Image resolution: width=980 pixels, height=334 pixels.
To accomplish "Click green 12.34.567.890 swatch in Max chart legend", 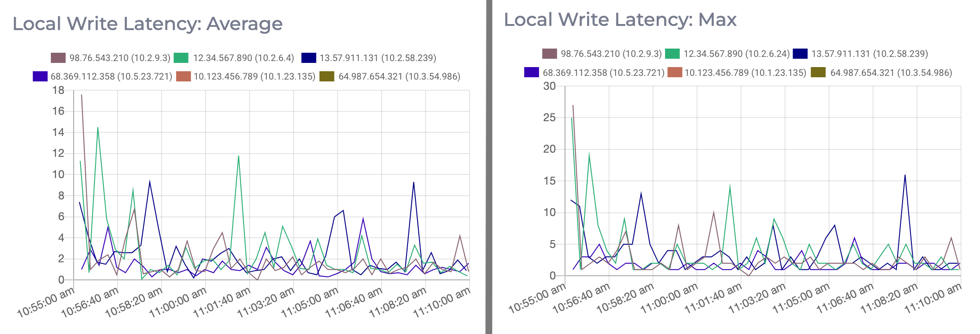I will point(672,54).
